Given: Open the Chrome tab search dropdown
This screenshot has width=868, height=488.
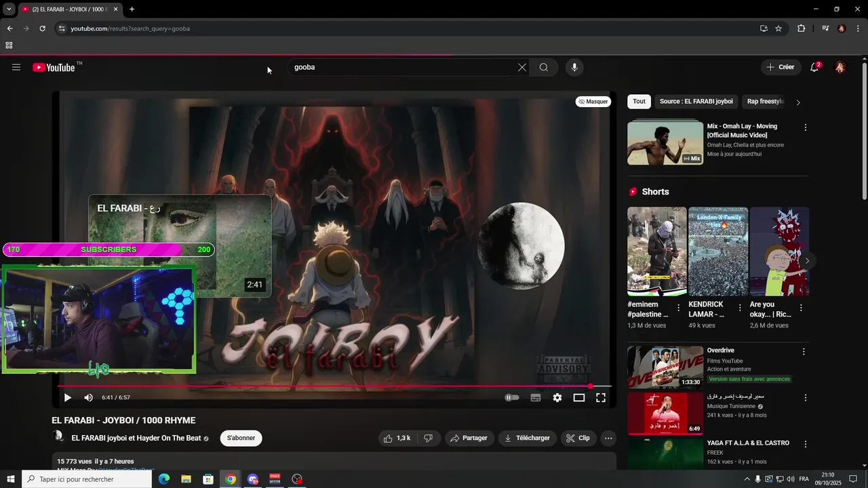Looking at the screenshot, I should click(x=9, y=9).
